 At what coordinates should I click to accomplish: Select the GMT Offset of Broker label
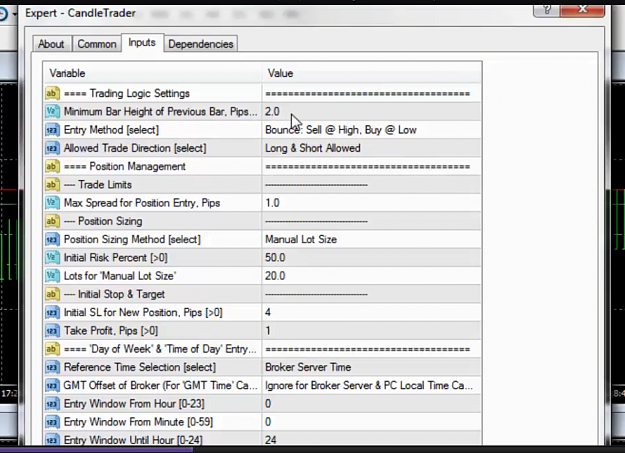(160, 386)
